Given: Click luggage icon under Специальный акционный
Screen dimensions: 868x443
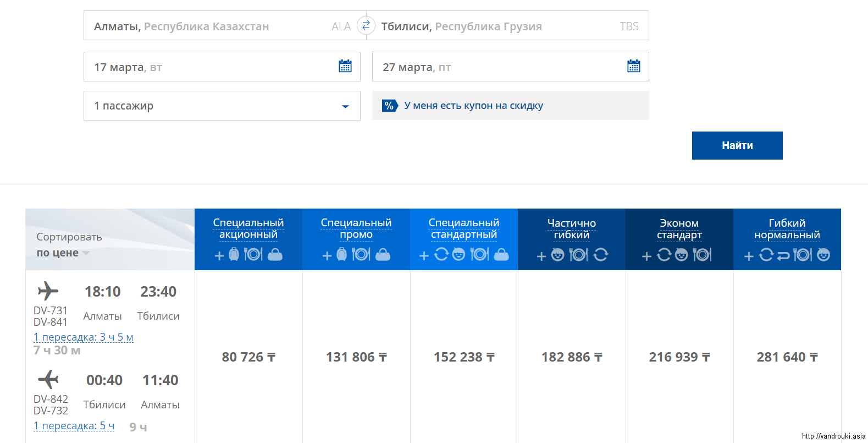Looking at the screenshot, I should 234,254.
